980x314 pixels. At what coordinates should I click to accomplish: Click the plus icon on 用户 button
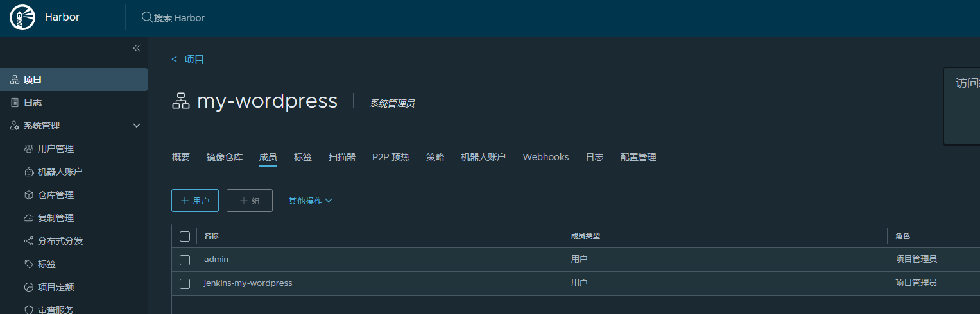185,201
